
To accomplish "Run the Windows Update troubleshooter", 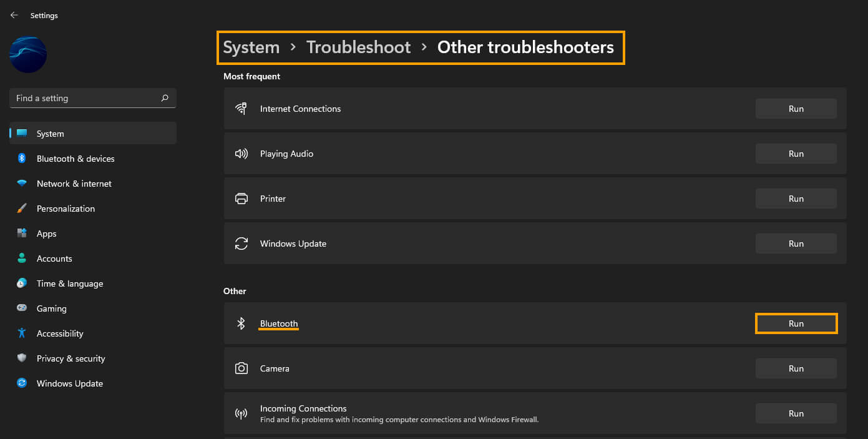I will point(796,244).
